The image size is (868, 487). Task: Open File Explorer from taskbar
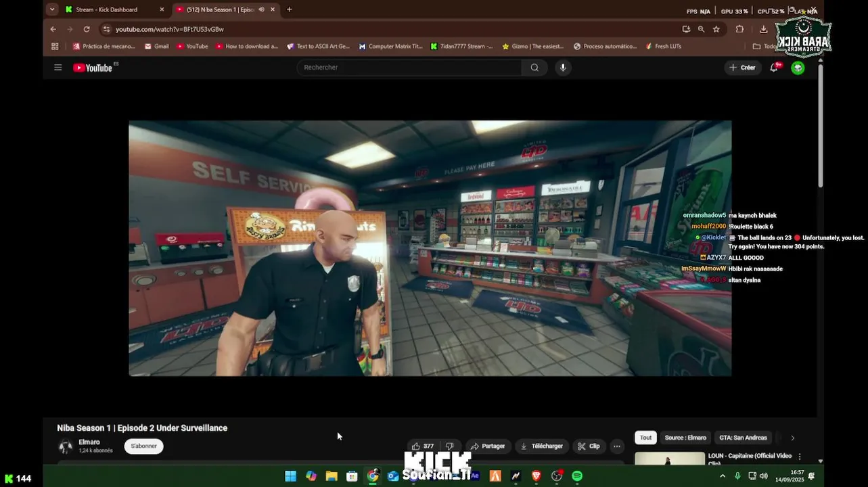[x=332, y=476]
